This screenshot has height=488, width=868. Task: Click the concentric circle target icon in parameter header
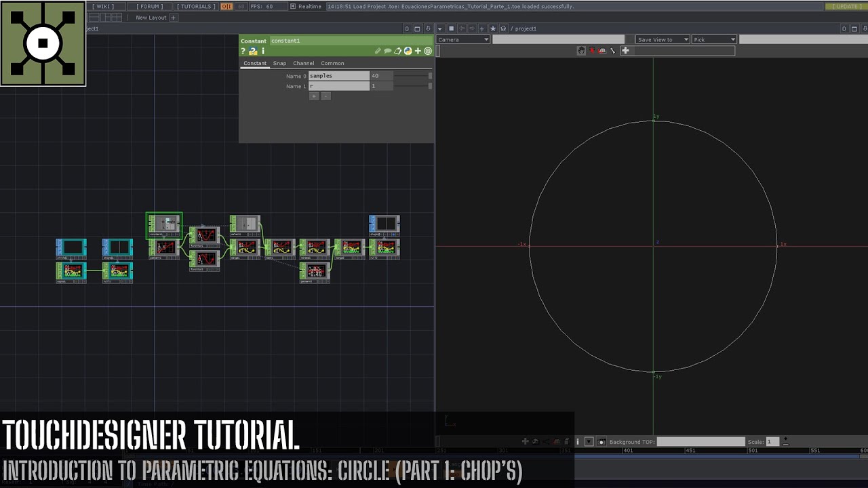(428, 51)
